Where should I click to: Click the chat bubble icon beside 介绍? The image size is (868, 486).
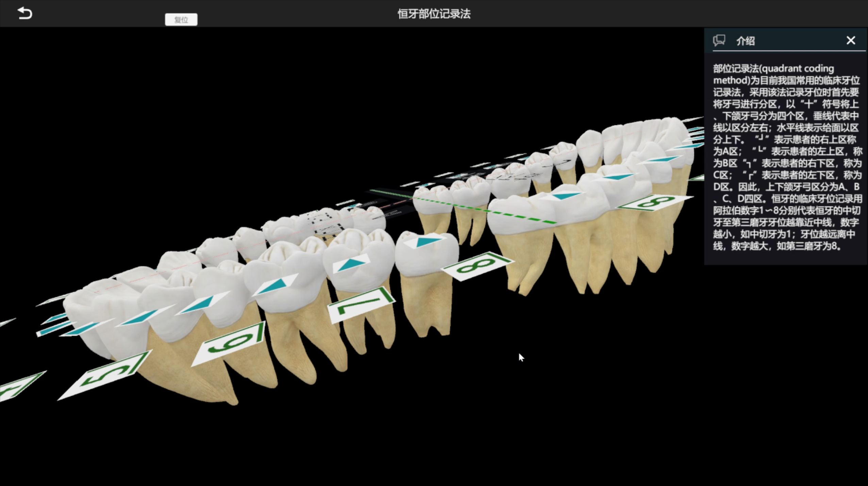pyautogui.click(x=719, y=40)
